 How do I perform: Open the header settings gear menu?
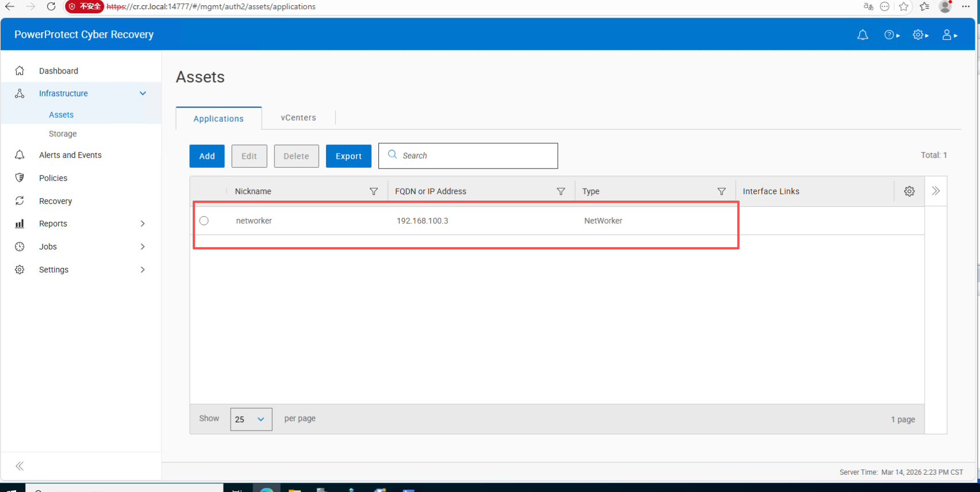tap(921, 35)
